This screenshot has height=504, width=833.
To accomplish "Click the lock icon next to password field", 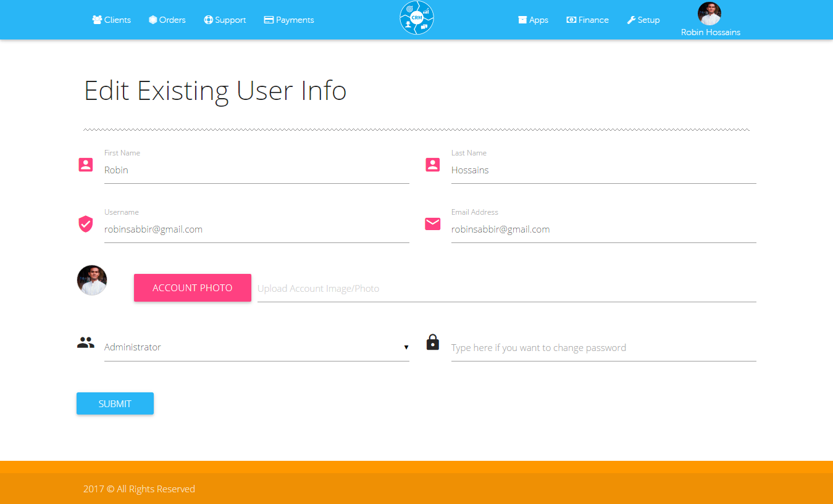I will tap(432, 342).
